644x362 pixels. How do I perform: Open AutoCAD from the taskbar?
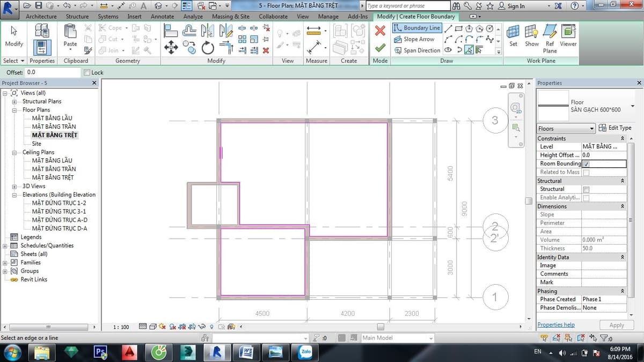click(x=129, y=352)
